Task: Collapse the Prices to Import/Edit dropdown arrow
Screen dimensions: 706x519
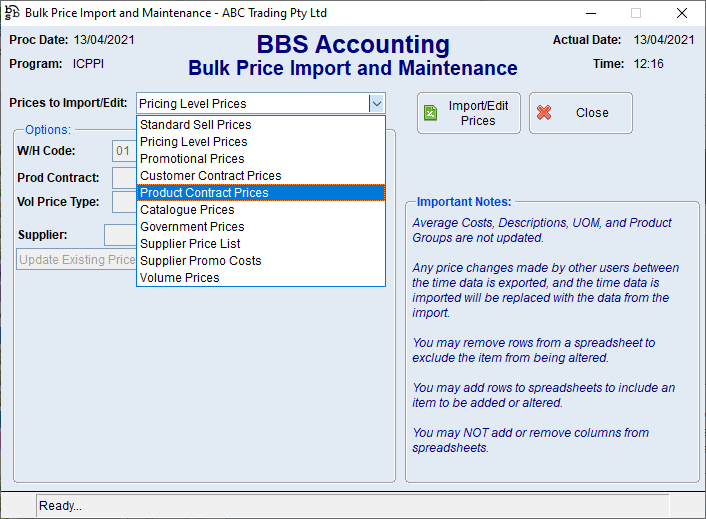Action: click(x=376, y=103)
